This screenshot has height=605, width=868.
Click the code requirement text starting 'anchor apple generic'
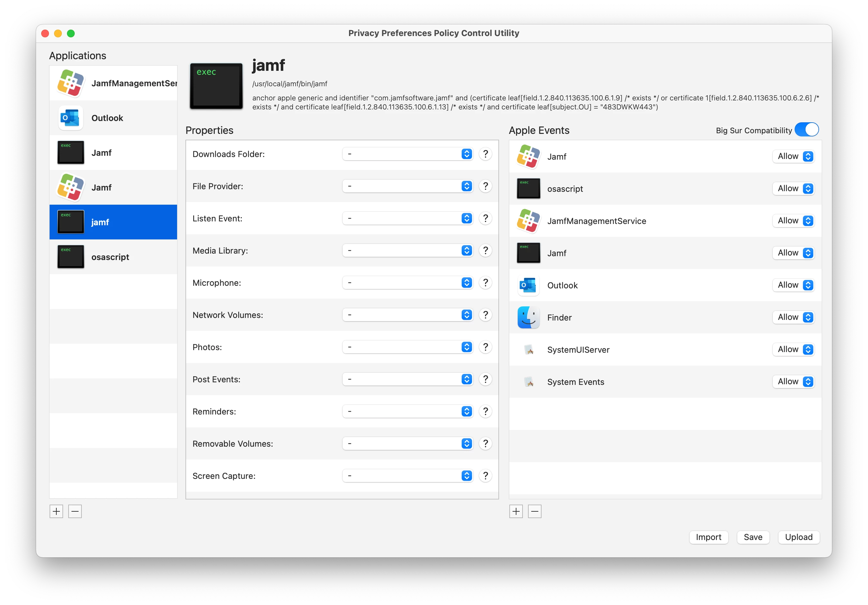tap(535, 102)
